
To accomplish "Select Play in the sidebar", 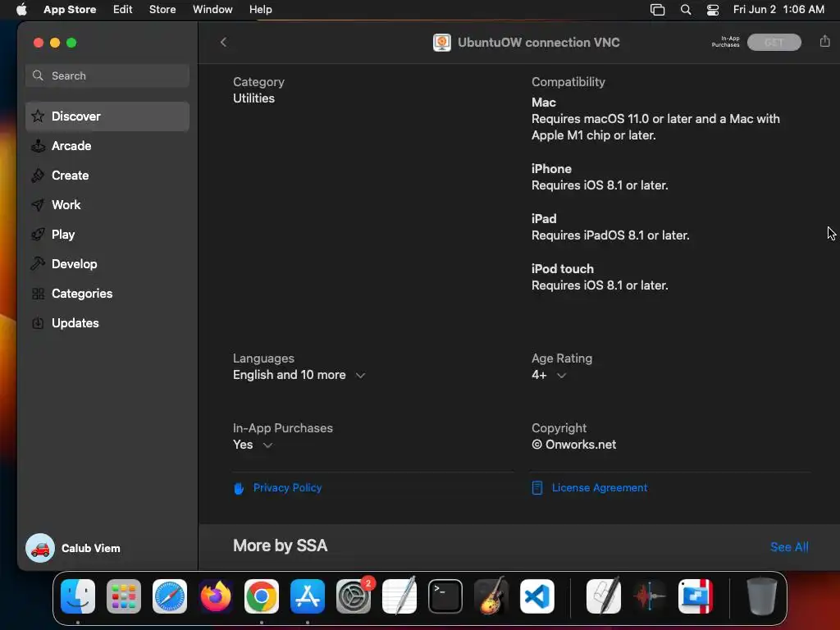I will point(107,234).
